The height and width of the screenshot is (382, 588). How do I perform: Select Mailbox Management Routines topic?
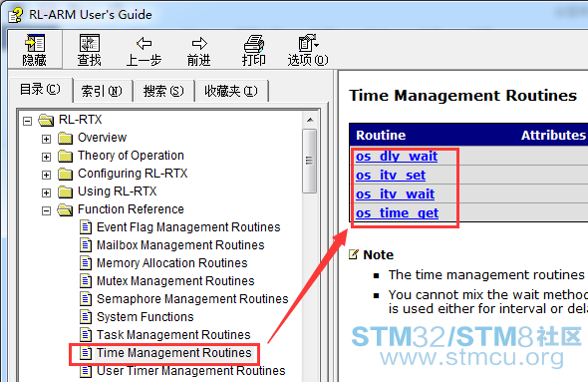pos(180,245)
